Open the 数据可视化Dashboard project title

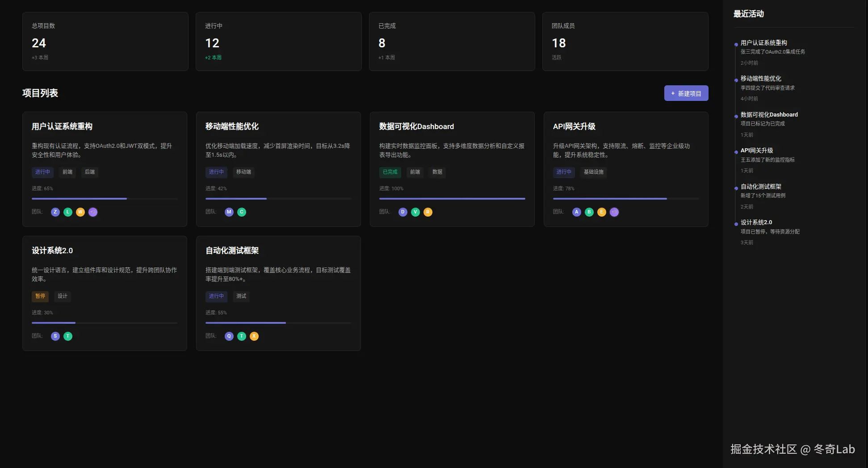point(416,126)
